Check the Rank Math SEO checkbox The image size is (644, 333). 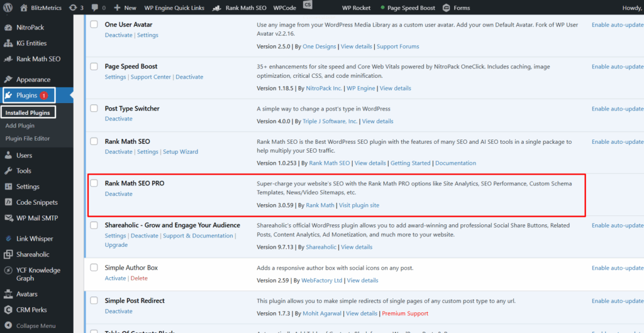(94, 141)
